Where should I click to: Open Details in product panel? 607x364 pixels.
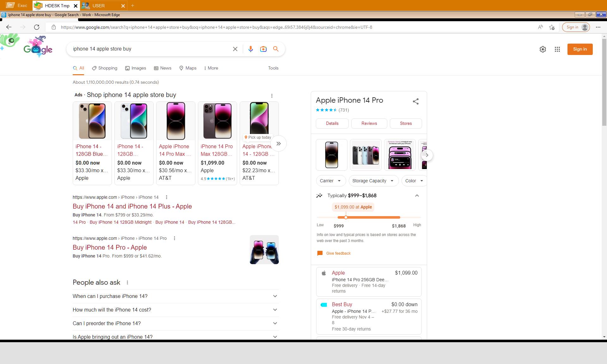pyautogui.click(x=332, y=124)
